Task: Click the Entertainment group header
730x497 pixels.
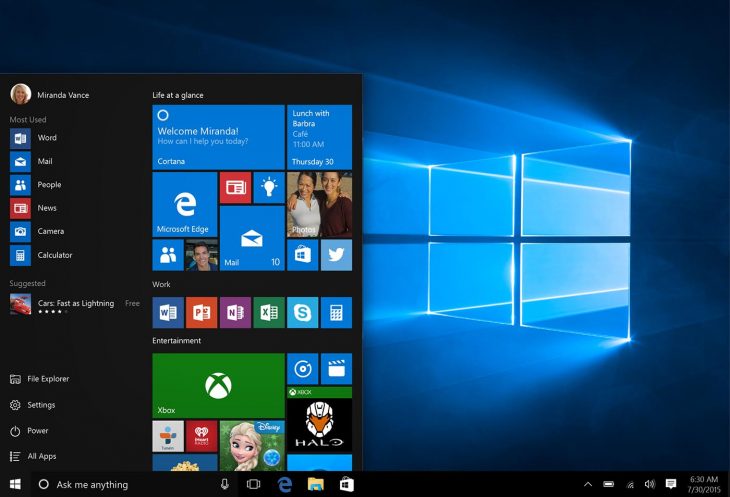Action: (x=176, y=341)
